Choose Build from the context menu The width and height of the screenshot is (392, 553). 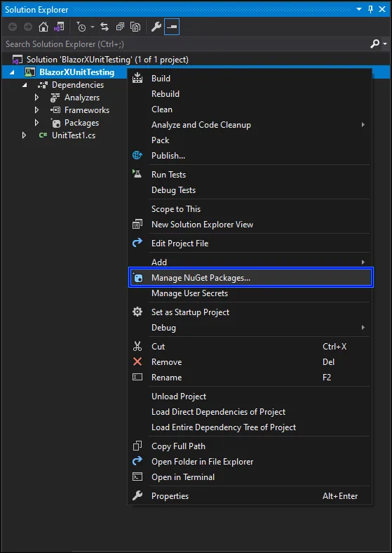[x=250, y=79]
